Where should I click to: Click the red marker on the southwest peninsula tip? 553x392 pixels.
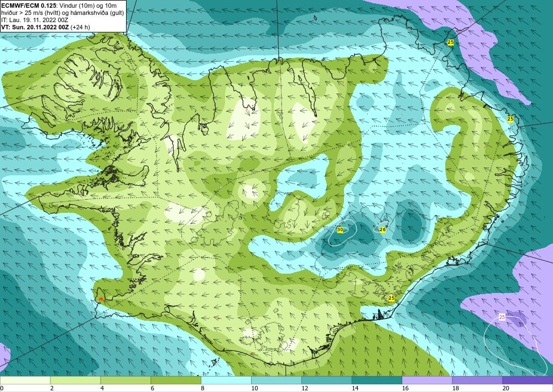(101, 299)
